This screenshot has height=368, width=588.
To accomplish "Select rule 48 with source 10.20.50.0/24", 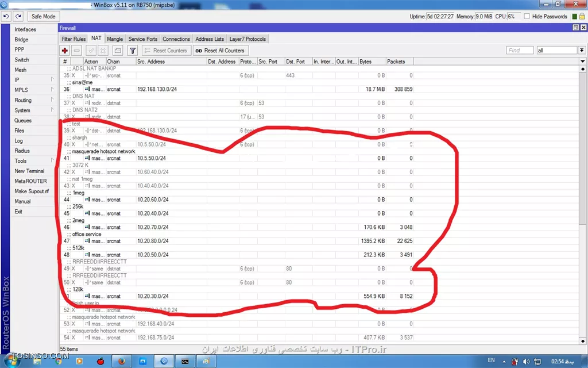I will [237, 255].
